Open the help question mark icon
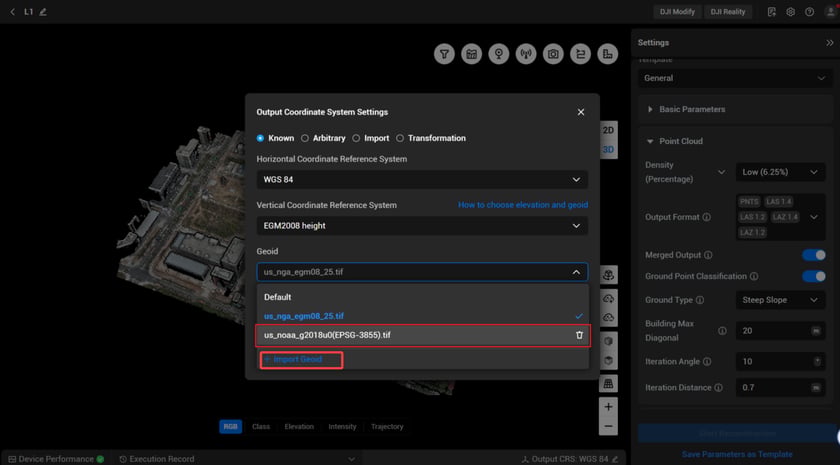This screenshot has height=465, width=840. pyautogui.click(x=809, y=12)
